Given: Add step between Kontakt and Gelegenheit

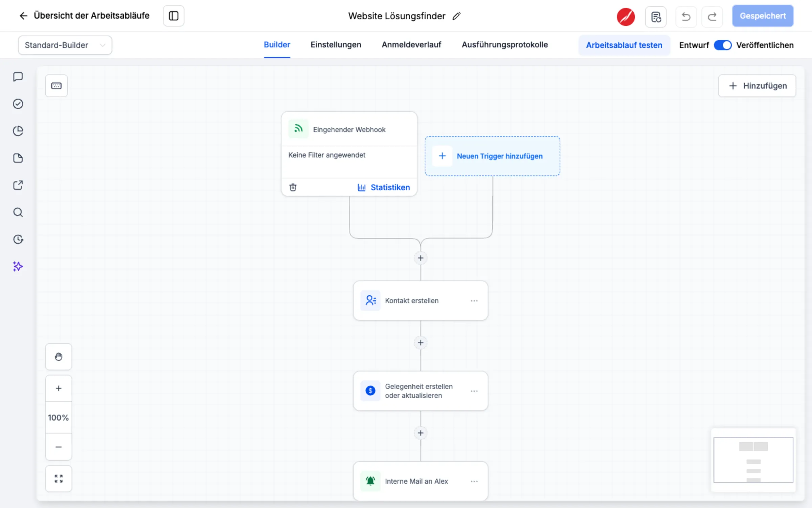Looking at the screenshot, I should (x=421, y=343).
